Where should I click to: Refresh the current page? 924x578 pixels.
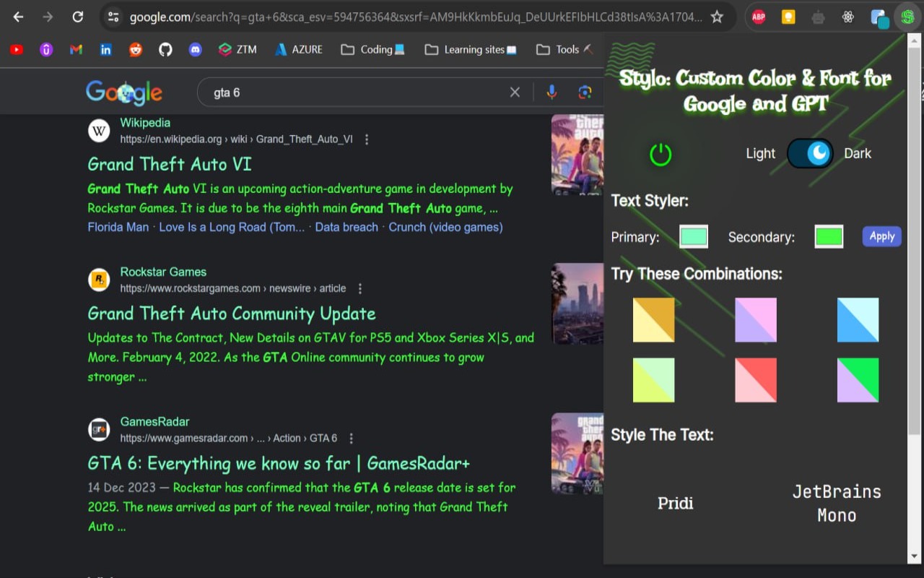(x=78, y=16)
